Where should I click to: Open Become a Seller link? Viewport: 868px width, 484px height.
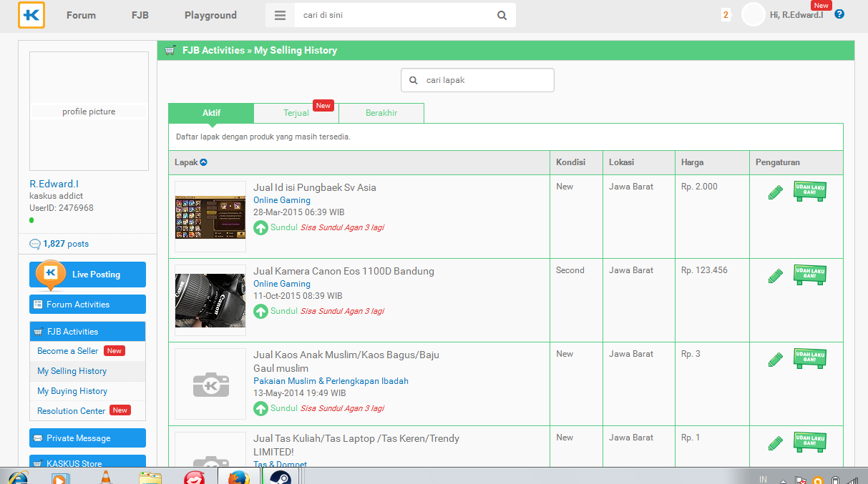pyautogui.click(x=68, y=351)
